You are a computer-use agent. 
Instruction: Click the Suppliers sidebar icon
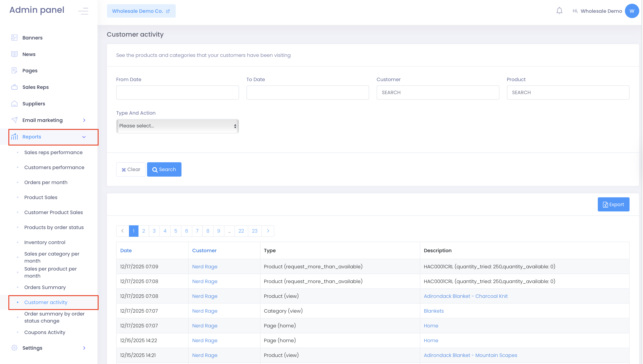click(14, 103)
